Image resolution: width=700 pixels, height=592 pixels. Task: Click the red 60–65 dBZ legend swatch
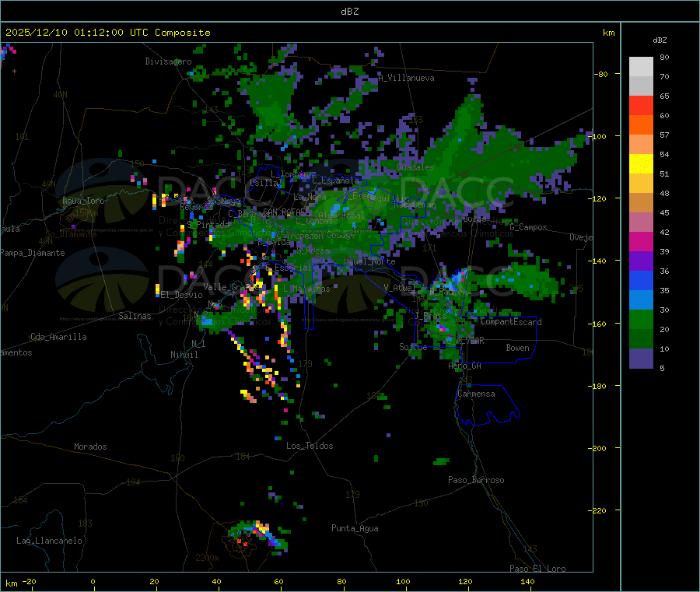coord(641,105)
